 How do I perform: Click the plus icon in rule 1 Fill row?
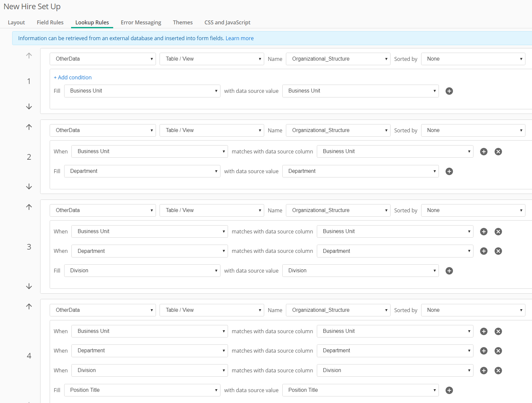pyautogui.click(x=449, y=91)
